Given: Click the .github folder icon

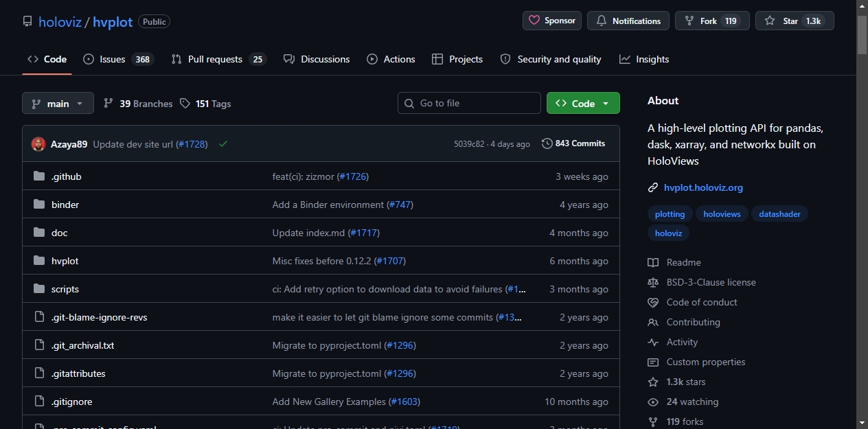Looking at the screenshot, I should (x=39, y=176).
